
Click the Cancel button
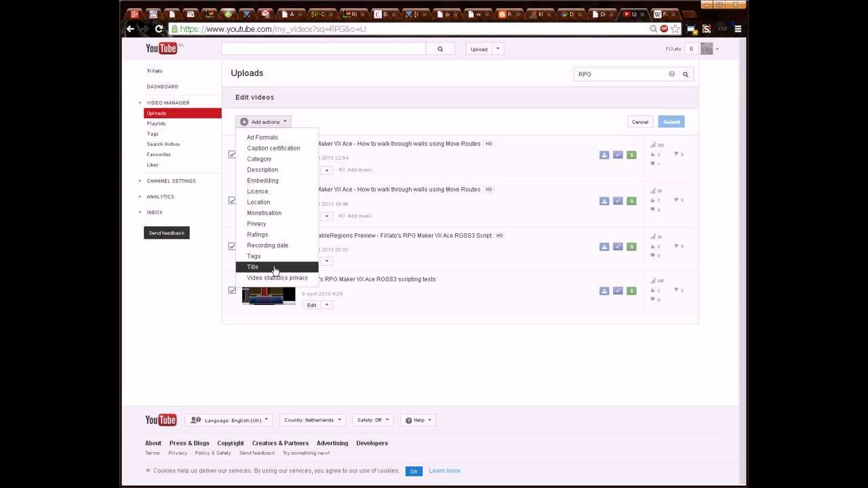click(x=640, y=122)
